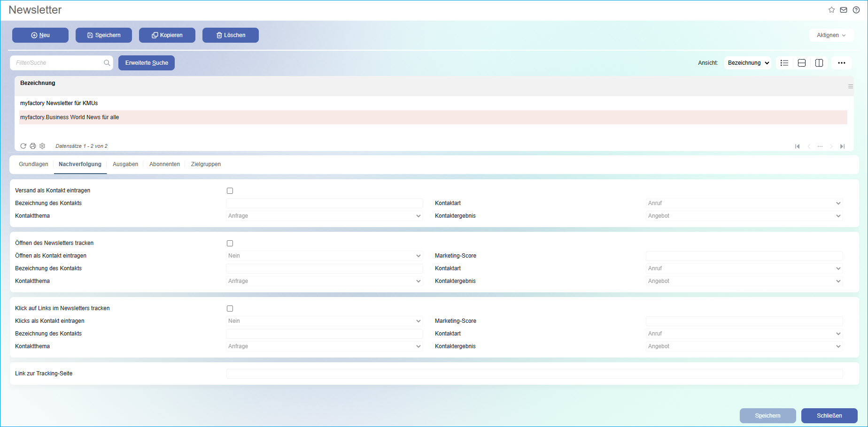Enable Versand als Kontakt eintragen checkbox
This screenshot has width=868, height=427.
click(x=230, y=191)
